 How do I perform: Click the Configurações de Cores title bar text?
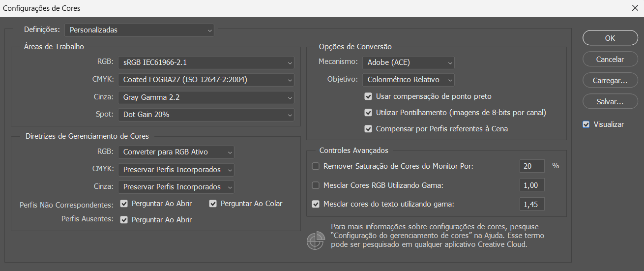point(42,8)
